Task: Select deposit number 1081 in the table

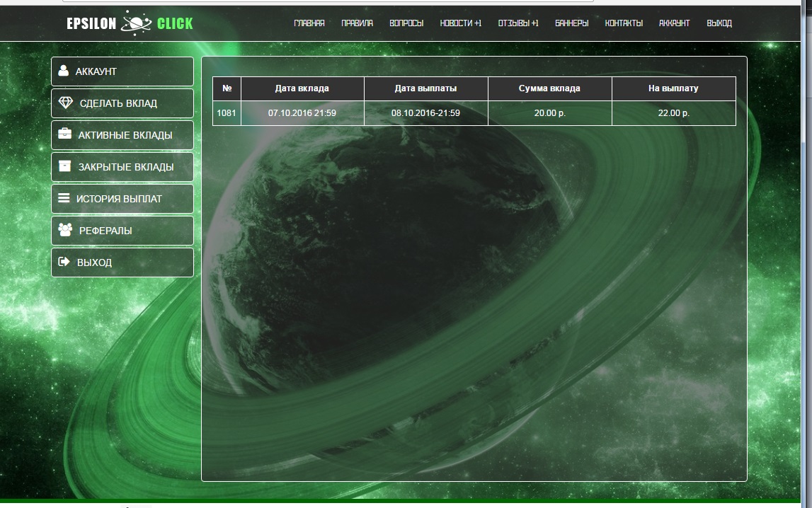Action: 227,113
